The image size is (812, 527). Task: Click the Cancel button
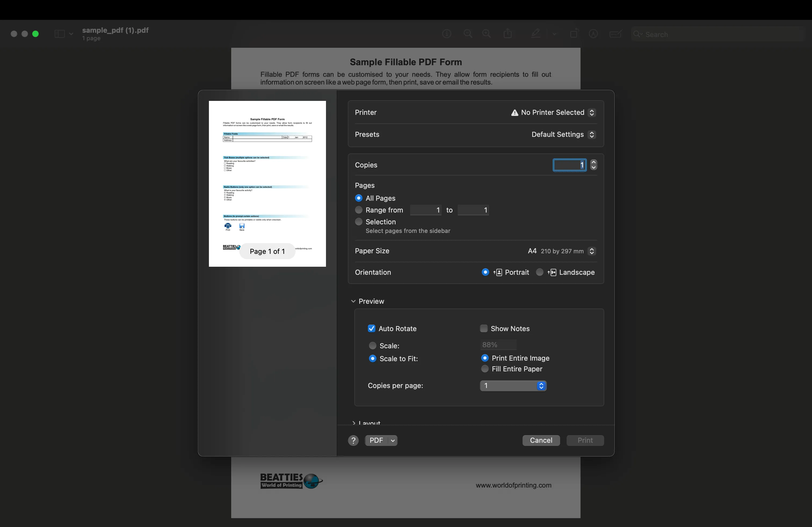tap(541, 440)
